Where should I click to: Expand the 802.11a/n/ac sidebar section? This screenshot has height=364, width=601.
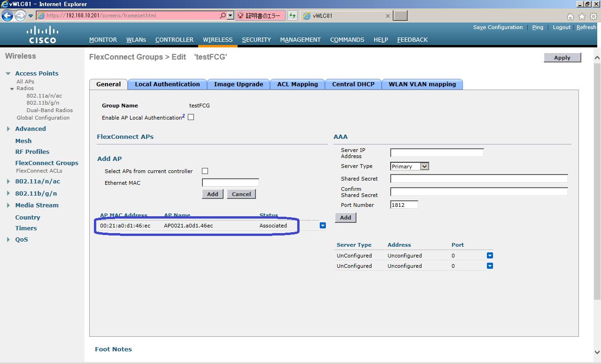tap(8, 182)
